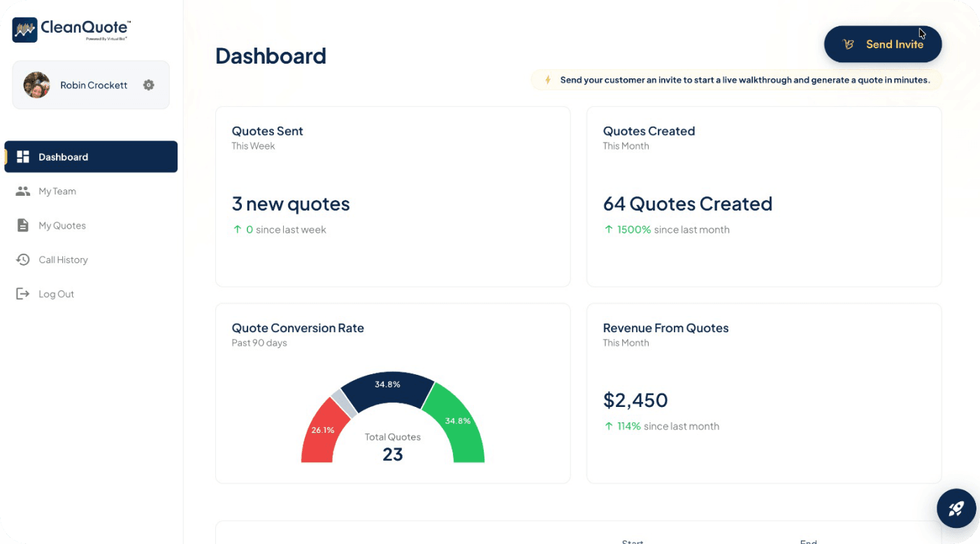Open settings gear next to Robin Crockett
This screenshot has width=980, height=544.
148,85
